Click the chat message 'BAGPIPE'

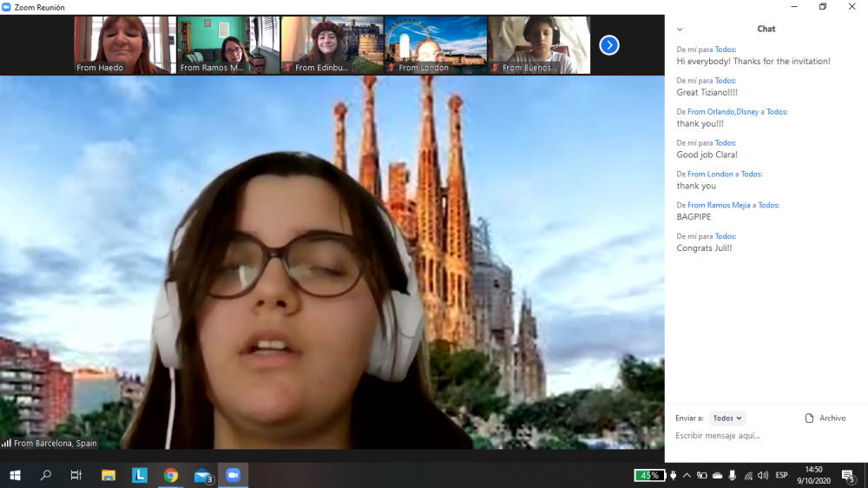pos(694,216)
